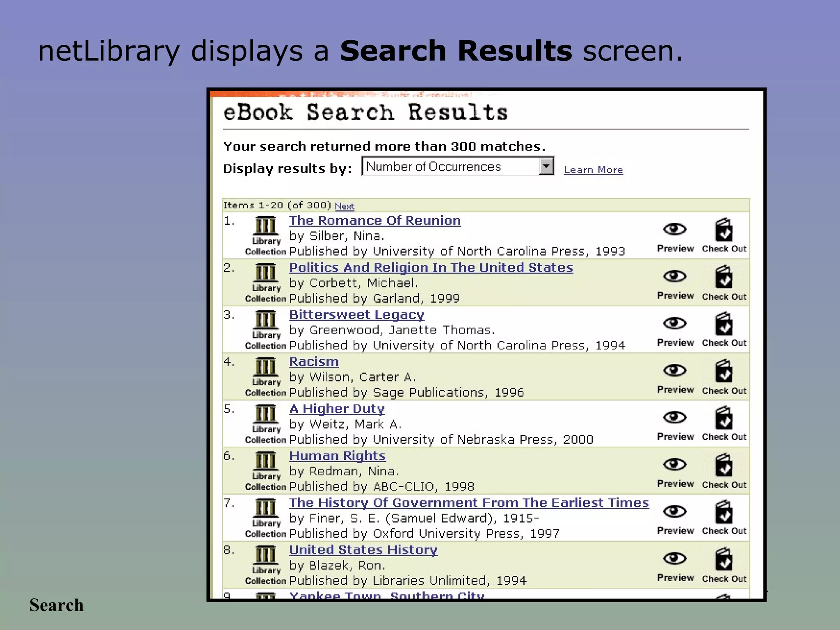
Task: Click the eBook Search Results heading
Action: [x=365, y=112]
